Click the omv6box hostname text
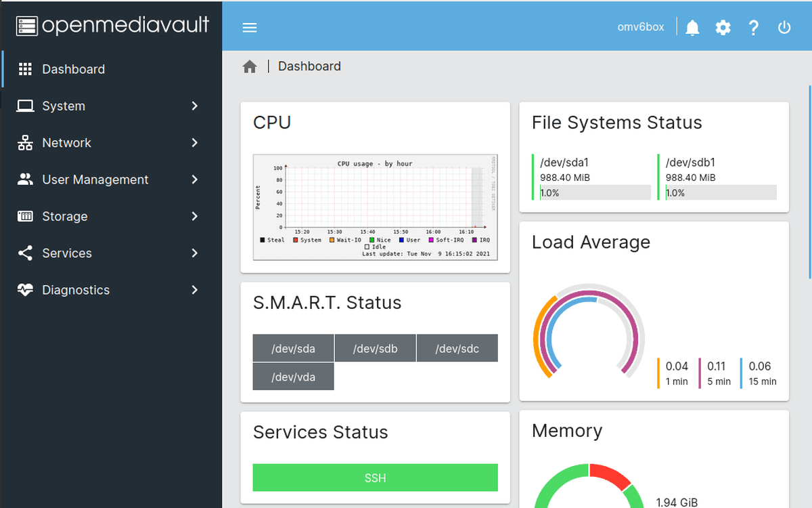Screen dimensions: 812x508 click(x=641, y=27)
